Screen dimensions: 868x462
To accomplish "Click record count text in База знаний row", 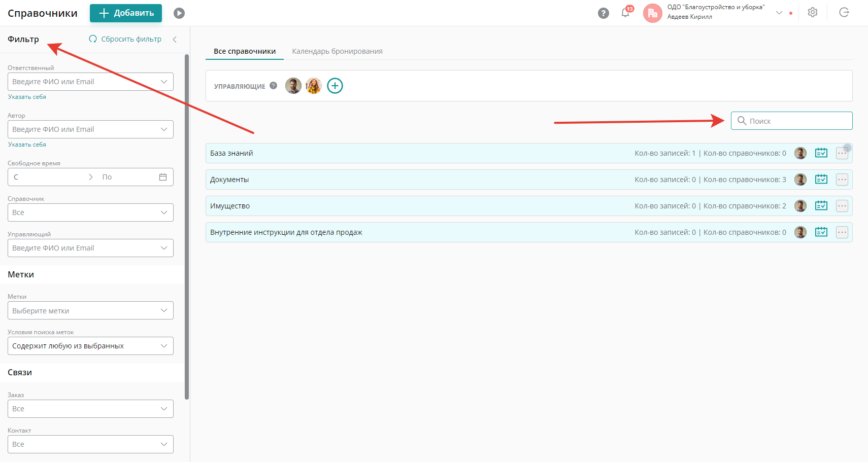I will 665,153.
